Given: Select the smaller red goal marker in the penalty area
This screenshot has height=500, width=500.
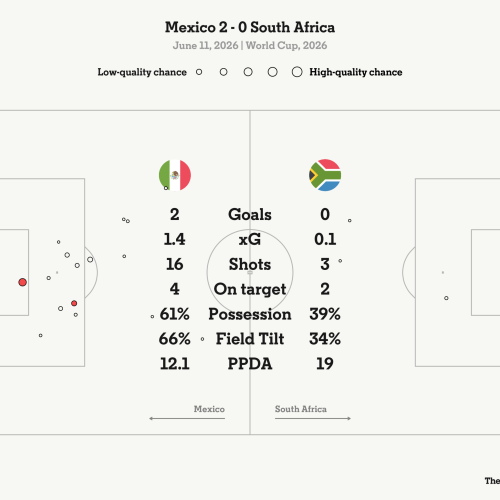Looking at the screenshot, I should click(x=74, y=303).
